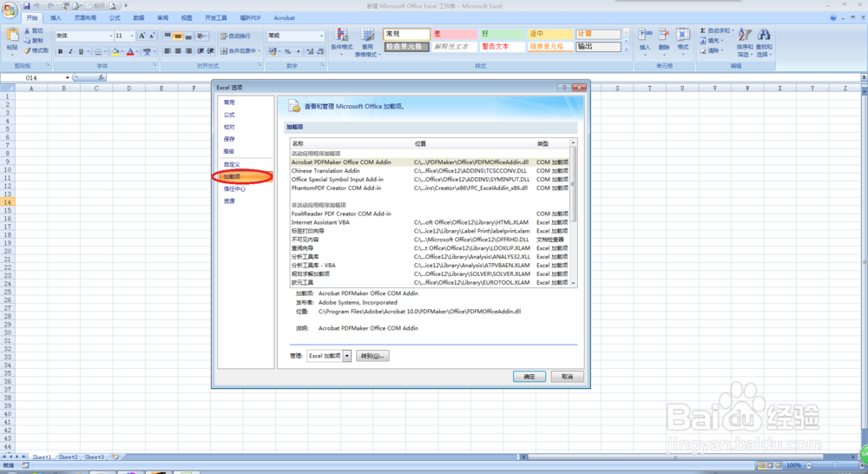Image resolution: width=868 pixels, height=474 pixels.
Task: Open the font name dropdown 宋体
Action: coord(111,36)
